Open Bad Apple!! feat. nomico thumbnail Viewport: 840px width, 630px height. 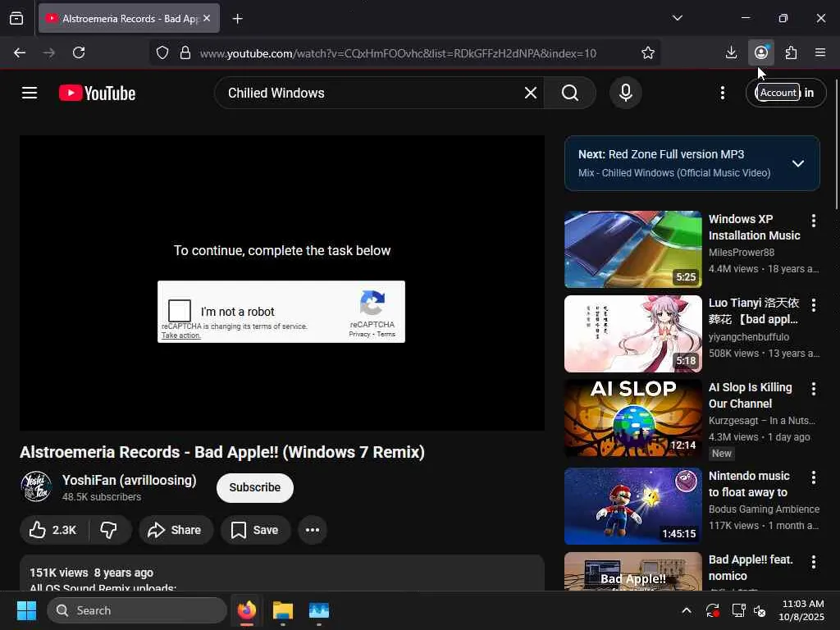(632, 571)
